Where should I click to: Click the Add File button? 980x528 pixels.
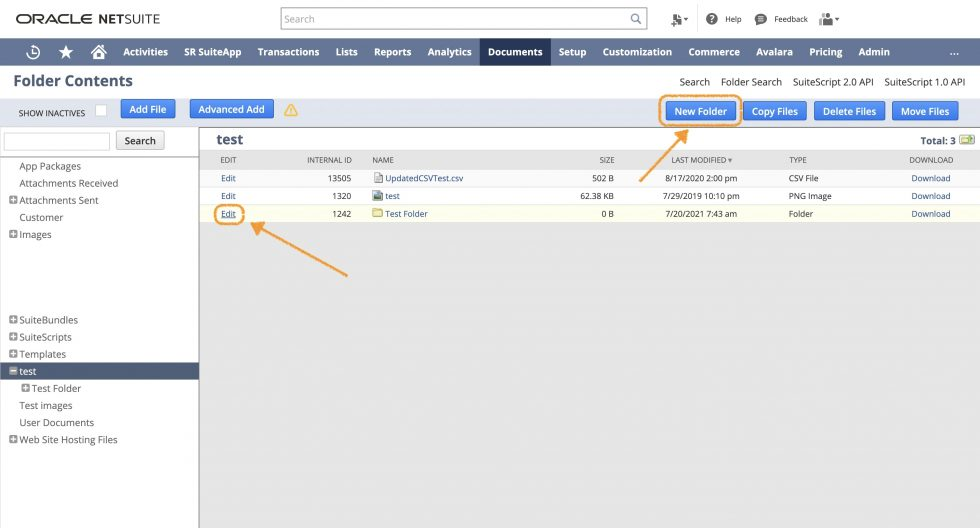148,109
